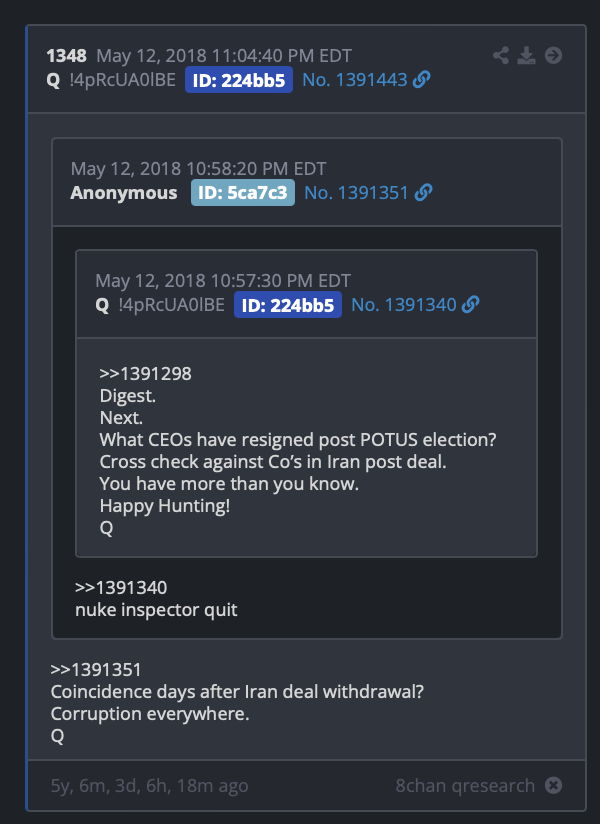The height and width of the screenshot is (824, 600).
Task: Follow the >>1391340 reply reference
Action: [x=121, y=588]
